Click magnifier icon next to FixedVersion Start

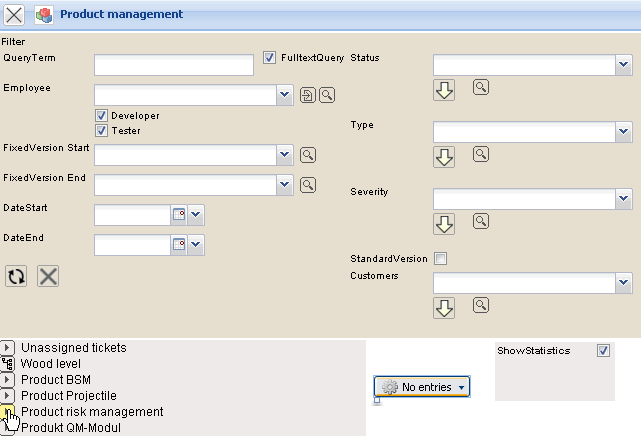[308, 155]
